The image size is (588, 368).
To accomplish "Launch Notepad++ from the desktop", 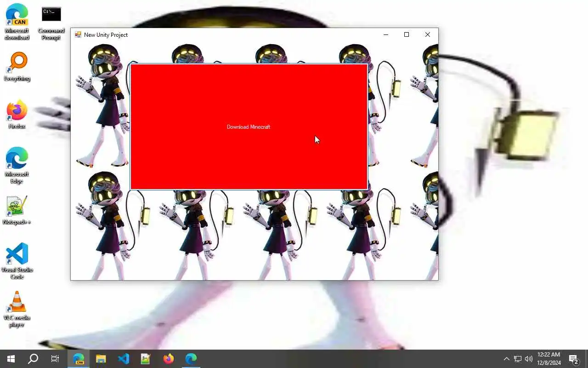I will point(17,210).
